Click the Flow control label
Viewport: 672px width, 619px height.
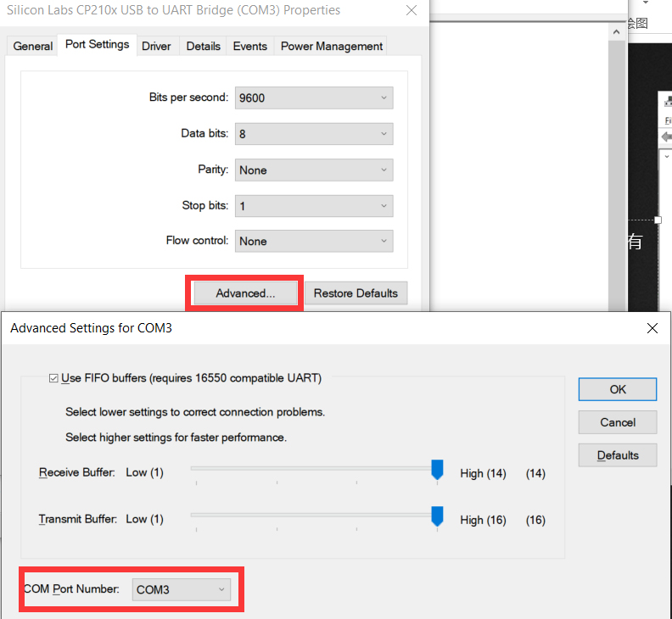pos(197,240)
